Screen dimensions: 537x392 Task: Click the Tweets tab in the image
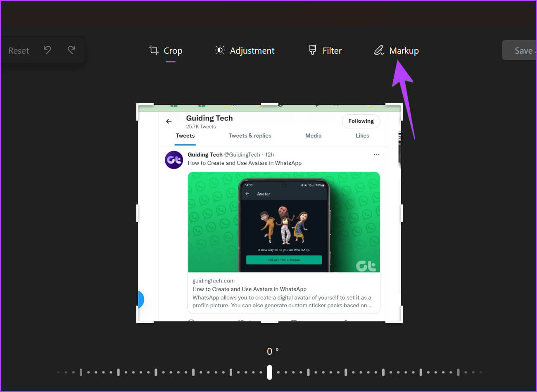point(185,135)
